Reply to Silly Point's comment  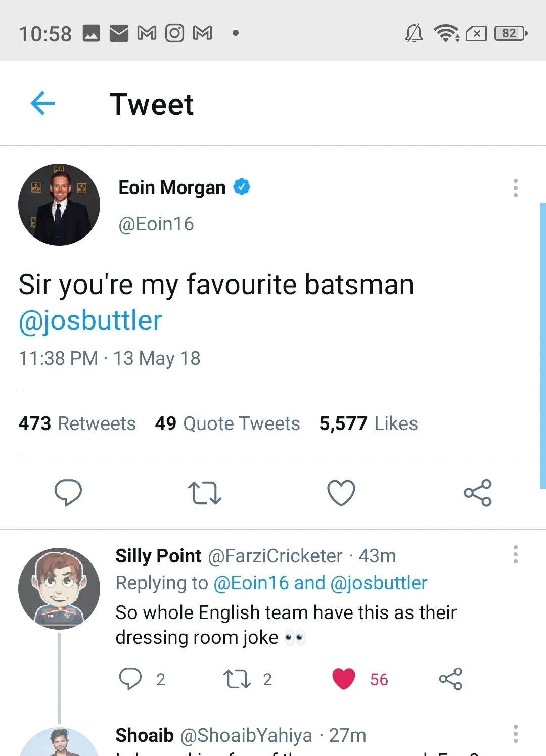pos(130,679)
